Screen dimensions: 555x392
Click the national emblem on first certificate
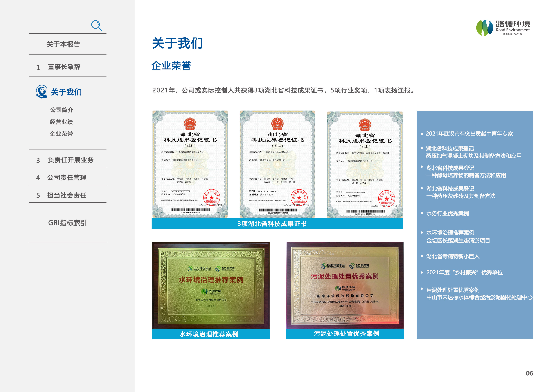[190, 124]
